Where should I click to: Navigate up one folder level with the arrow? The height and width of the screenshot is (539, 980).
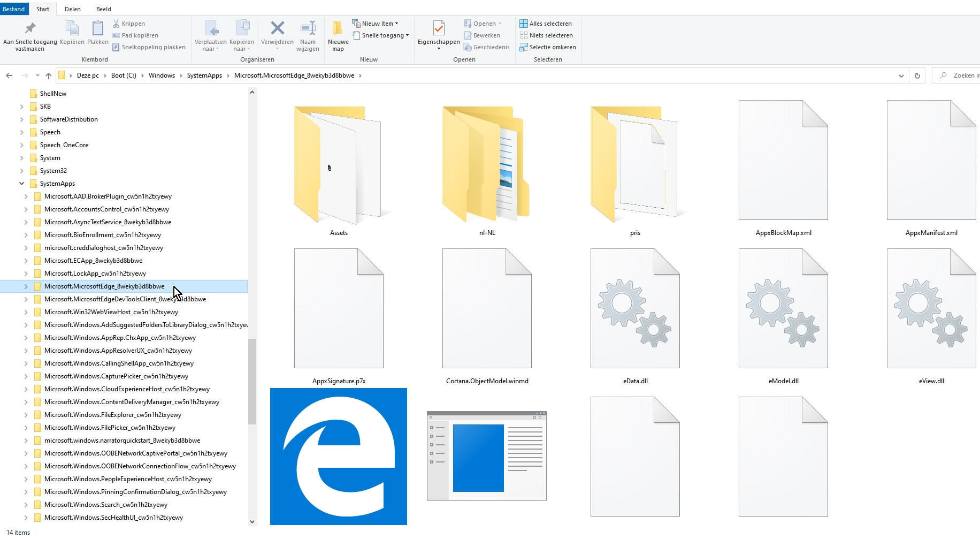pos(49,75)
